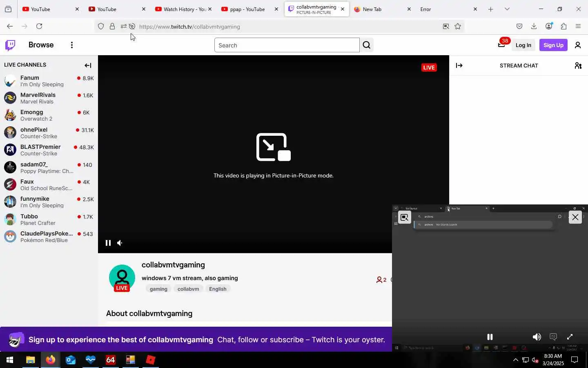Mute the Twitch player volume
The height and width of the screenshot is (368, 588).
point(120,243)
